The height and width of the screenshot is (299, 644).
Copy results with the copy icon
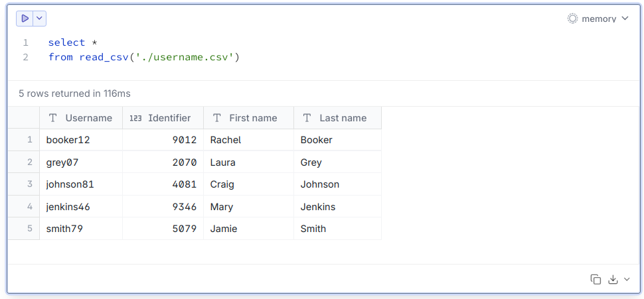coord(596,279)
